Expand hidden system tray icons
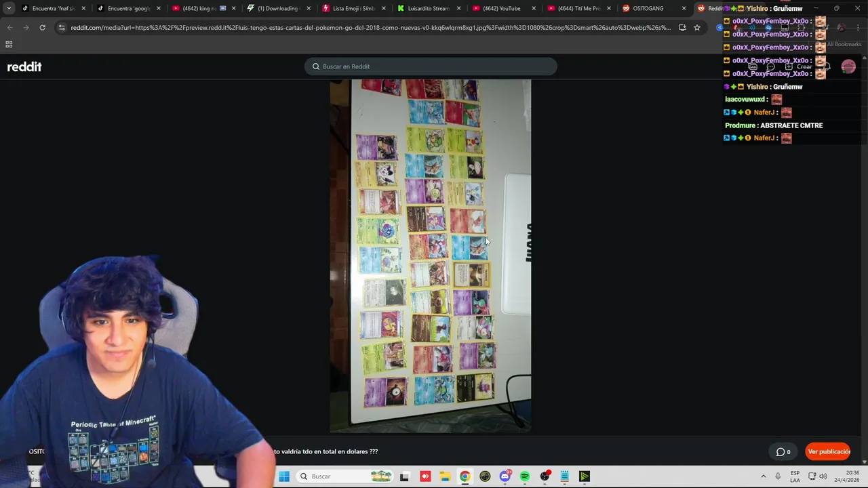 click(764, 476)
